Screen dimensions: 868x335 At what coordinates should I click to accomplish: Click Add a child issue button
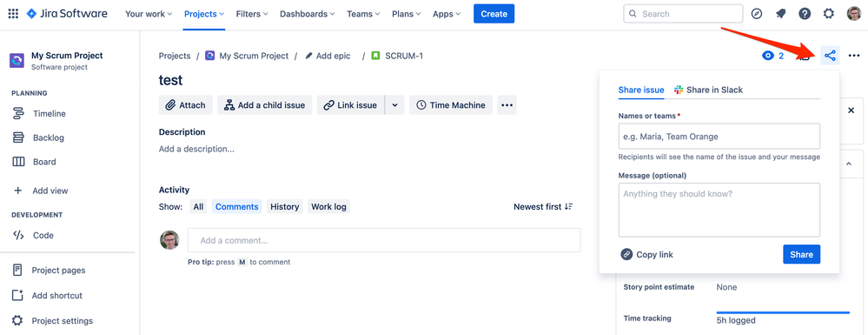point(265,104)
